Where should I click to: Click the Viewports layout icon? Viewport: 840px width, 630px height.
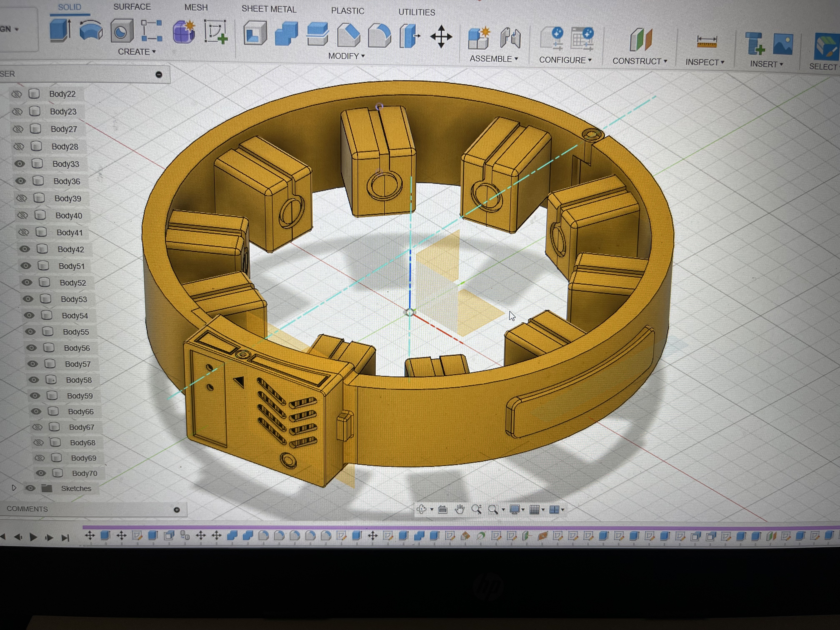tap(554, 510)
